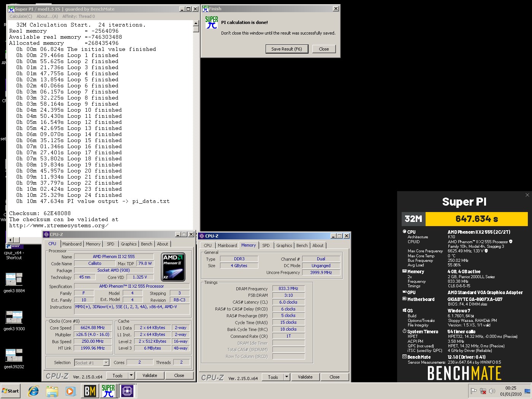Click Uncore Frequency 3999.9 MHz value
Image resolution: width=532 pixels, height=399 pixels.
click(321, 272)
